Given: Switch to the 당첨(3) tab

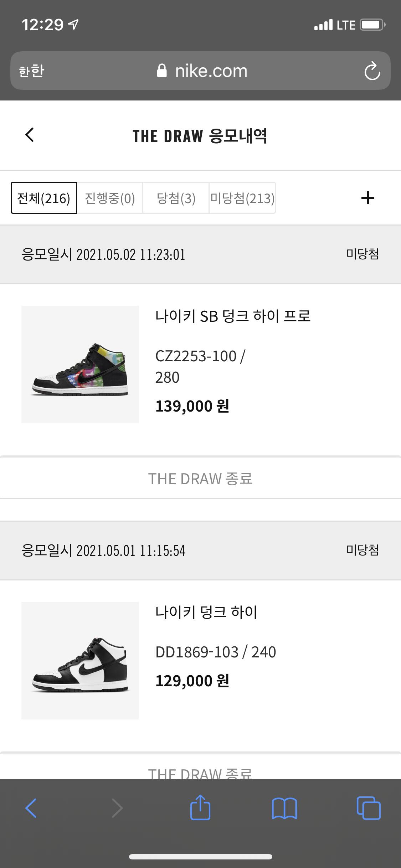Looking at the screenshot, I should tap(176, 198).
